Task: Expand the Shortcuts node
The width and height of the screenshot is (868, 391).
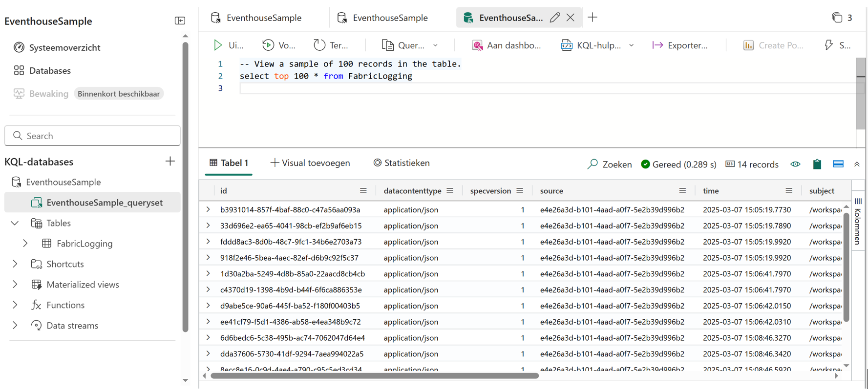Action: tap(15, 264)
